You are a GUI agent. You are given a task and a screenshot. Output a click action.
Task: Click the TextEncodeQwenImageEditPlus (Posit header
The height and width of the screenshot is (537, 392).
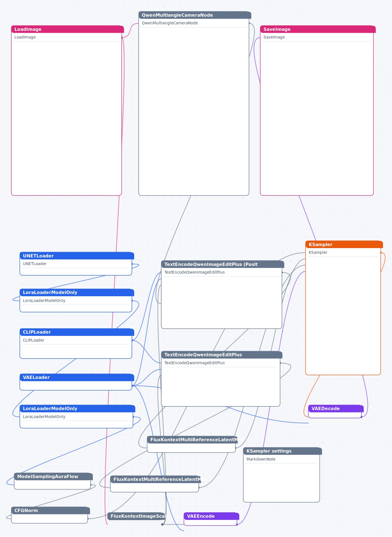click(222, 264)
